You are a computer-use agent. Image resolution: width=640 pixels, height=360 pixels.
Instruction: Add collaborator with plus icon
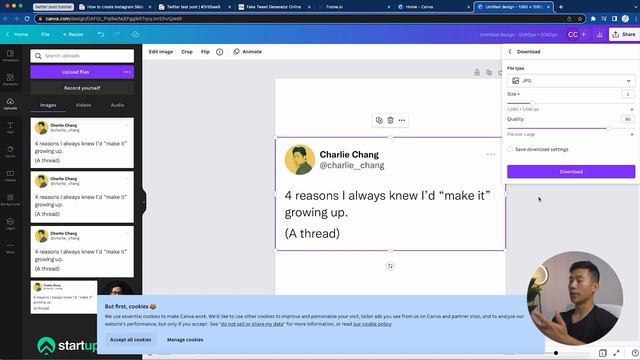coord(584,35)
